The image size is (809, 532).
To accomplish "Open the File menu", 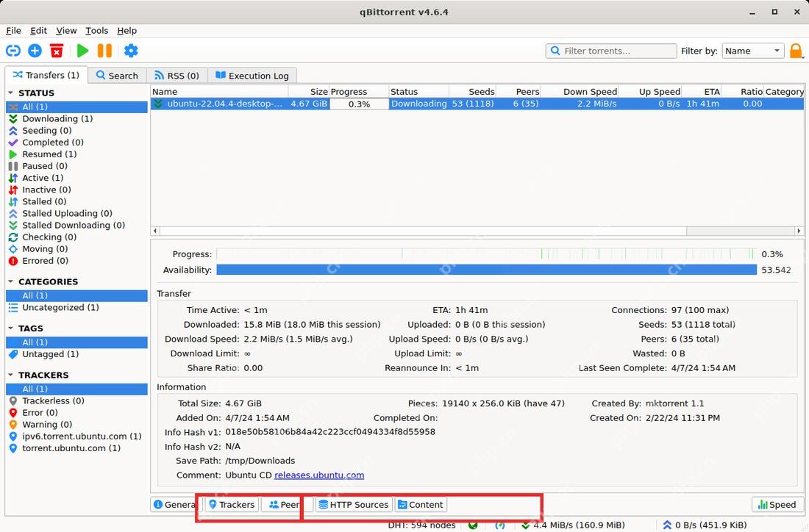I will point(13,30).
